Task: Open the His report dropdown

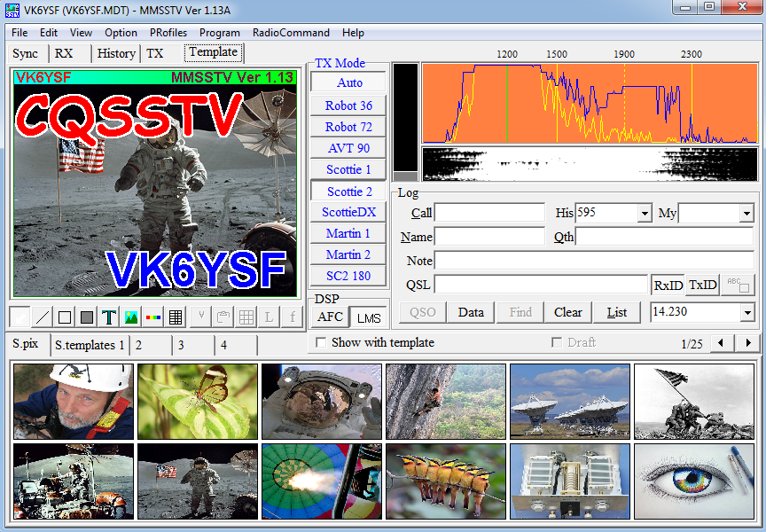Action: (x=645, y=214)
